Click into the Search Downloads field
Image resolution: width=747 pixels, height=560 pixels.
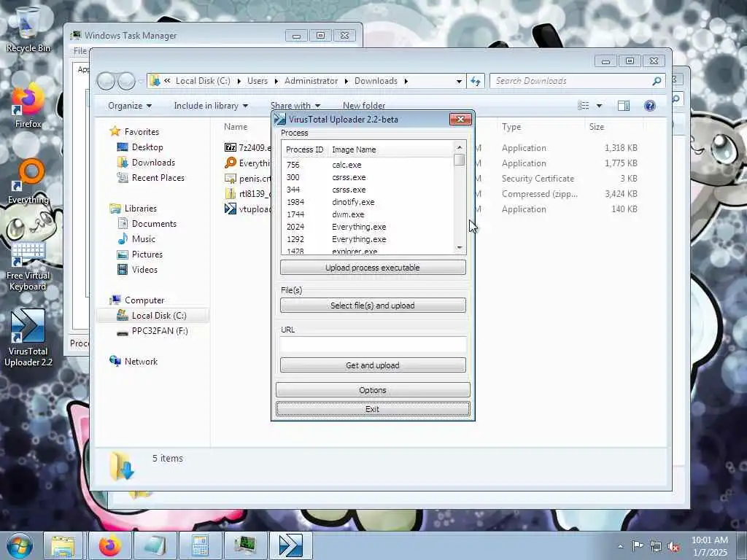click(x=572, y=81)
